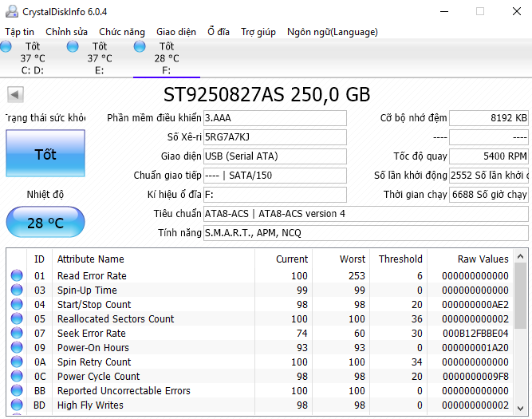Select the F: disk tab at 28 °C
This screenshot has height=419, width=532.
[166, 58]
